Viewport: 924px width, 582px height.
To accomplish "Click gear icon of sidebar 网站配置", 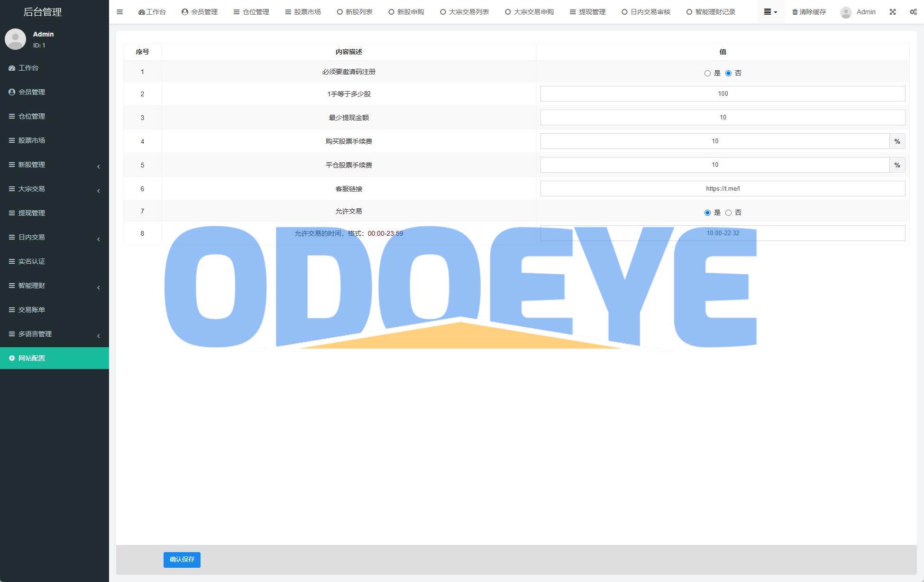I will (x=12, y=358).
